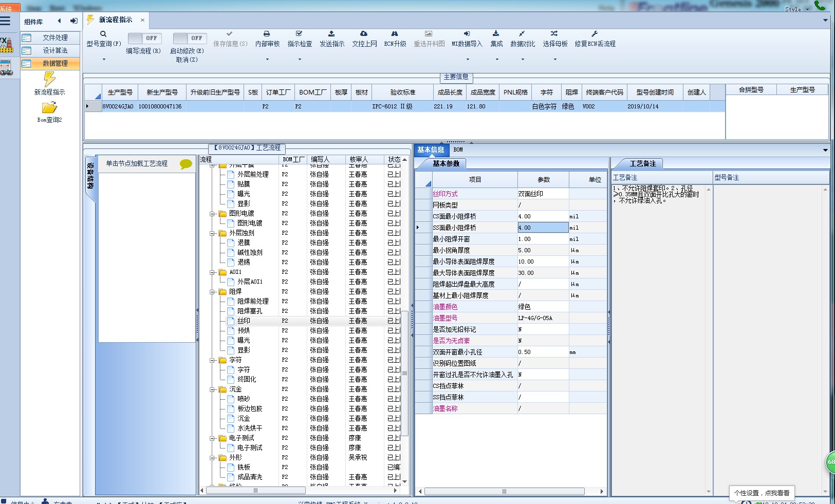Open 内部审核 print icon
The width and height of the screenshot is (835, 504).
[x=267, y=33]
